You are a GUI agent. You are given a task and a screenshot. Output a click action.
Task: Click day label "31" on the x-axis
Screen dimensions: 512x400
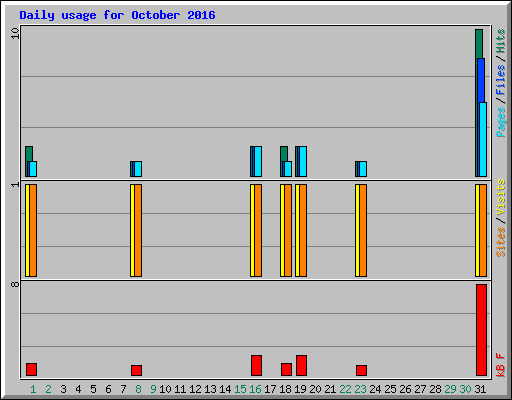(480, 389)
